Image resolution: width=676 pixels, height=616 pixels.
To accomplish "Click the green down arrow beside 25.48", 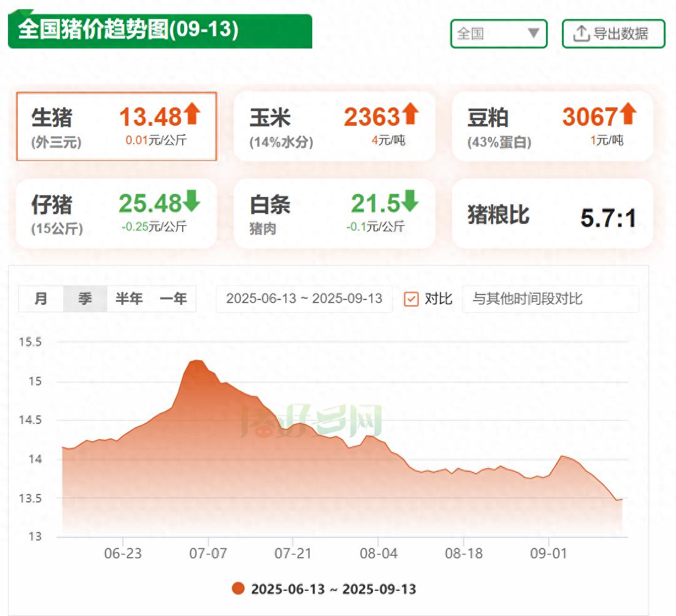I will coord(192,201).
